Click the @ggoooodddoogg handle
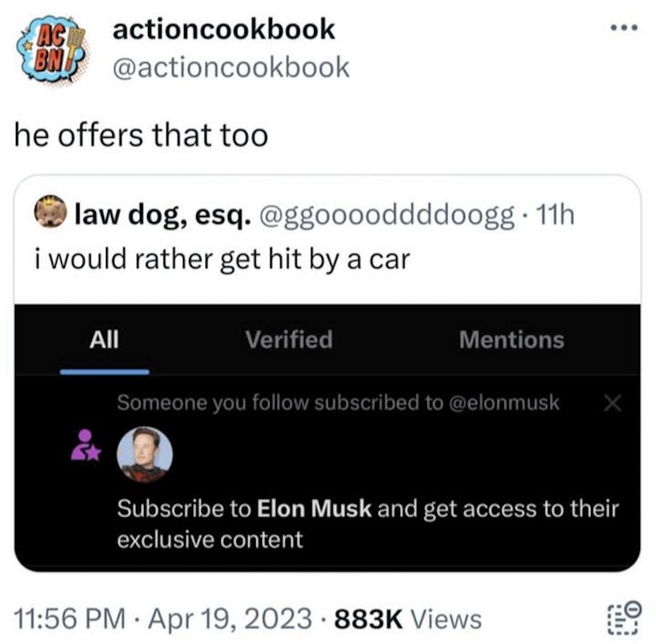The width and height of the screenshot is (656, 644). coord(386,215)
